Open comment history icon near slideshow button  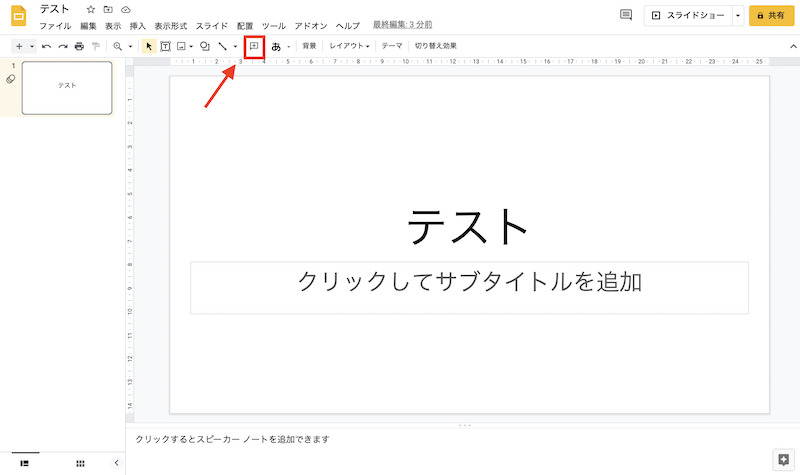626,15
